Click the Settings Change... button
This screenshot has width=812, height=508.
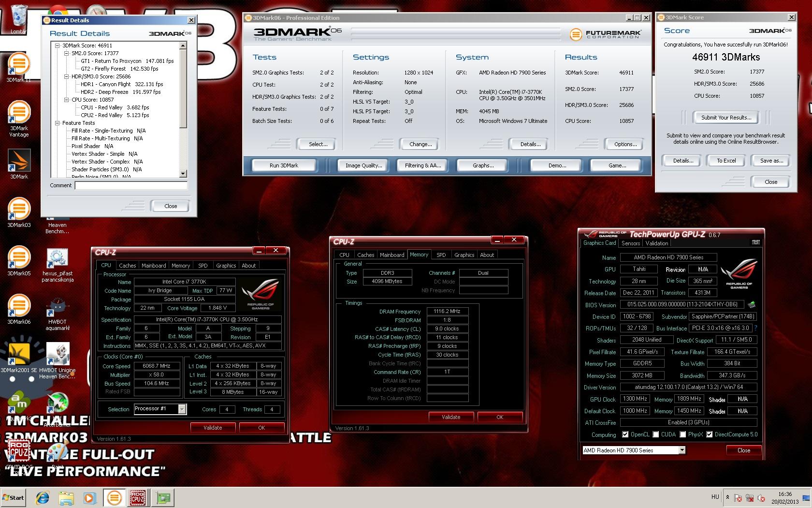[x=420, y=144]
